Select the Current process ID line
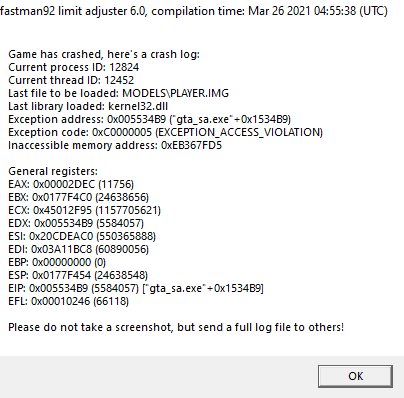404x398 pixels. 74,67
